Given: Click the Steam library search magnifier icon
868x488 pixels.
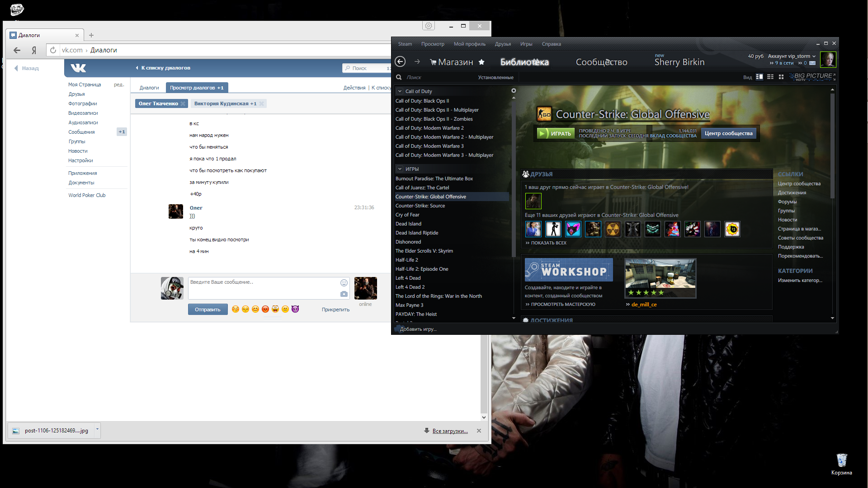Looking at the screenshot, I should click(399, 77).
